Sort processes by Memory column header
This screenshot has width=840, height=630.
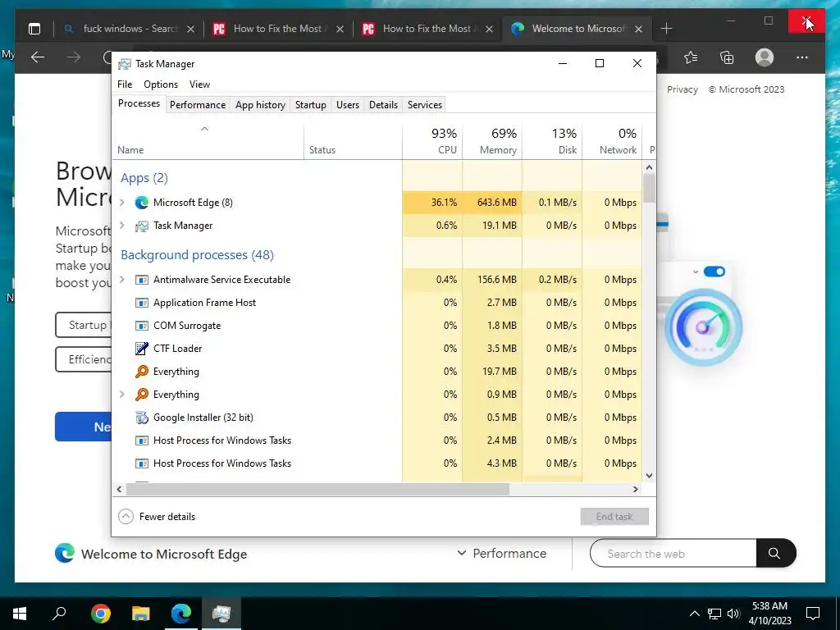point(492,141)
